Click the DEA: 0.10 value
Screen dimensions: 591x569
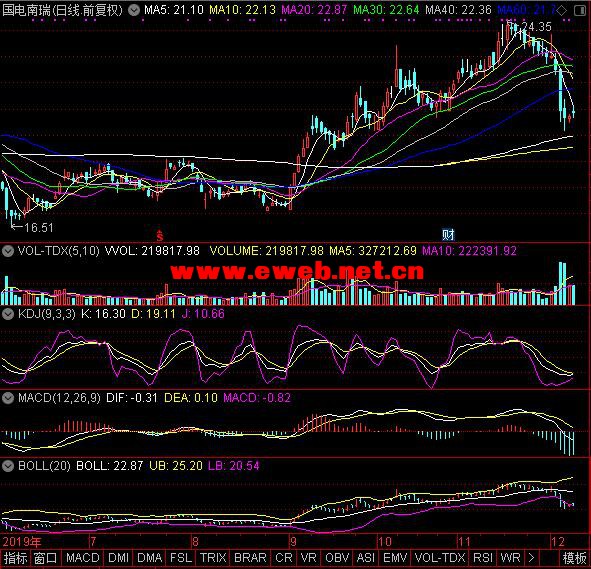tap(191, 398)
